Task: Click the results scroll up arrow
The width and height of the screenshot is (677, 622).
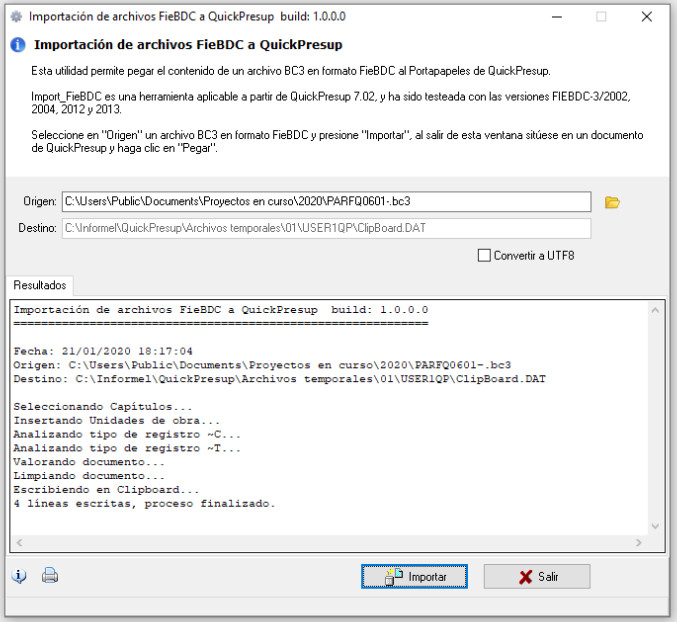Action: point(655,310)
